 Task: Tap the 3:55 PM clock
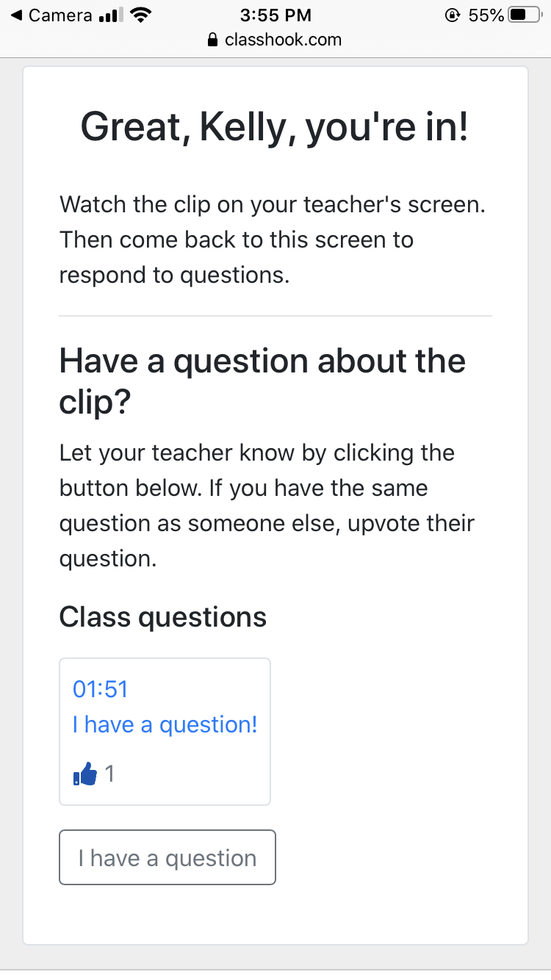(275, 15)
